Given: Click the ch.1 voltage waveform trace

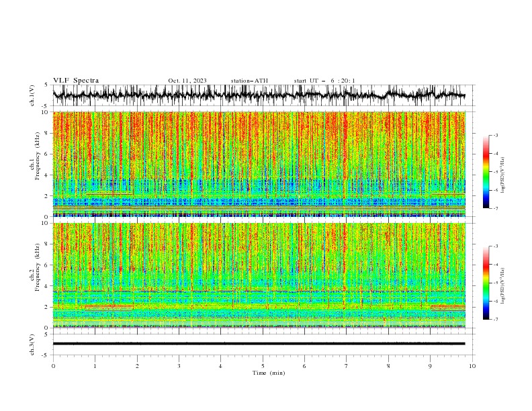Looking at the screenshot, I should tap(259, 95).
